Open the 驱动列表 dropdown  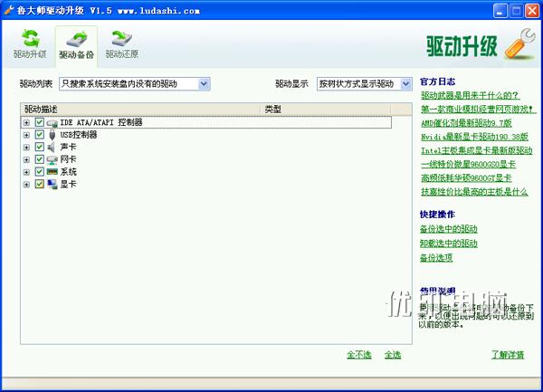135,84
